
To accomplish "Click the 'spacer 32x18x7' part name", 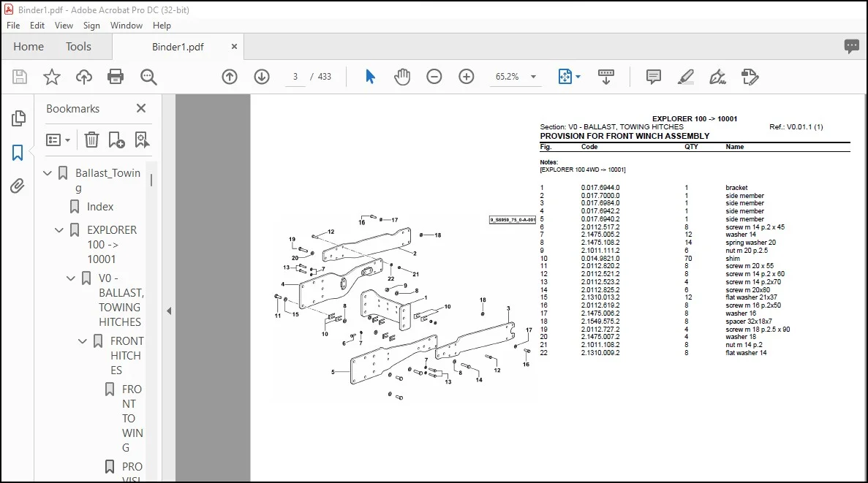I will click(748, 321).
